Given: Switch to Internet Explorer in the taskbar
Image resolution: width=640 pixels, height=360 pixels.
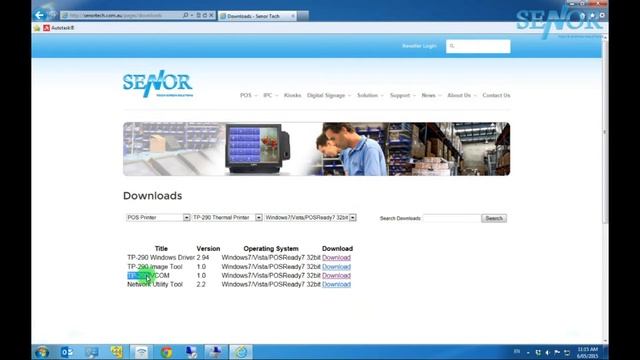Looking at the screenshot, I should (241, 352).
